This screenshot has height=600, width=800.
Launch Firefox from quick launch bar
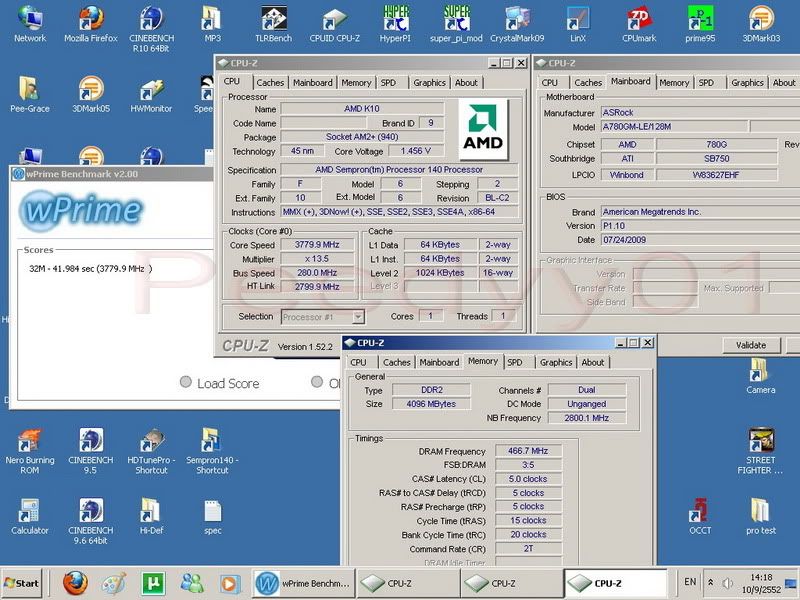pos(76,583)
